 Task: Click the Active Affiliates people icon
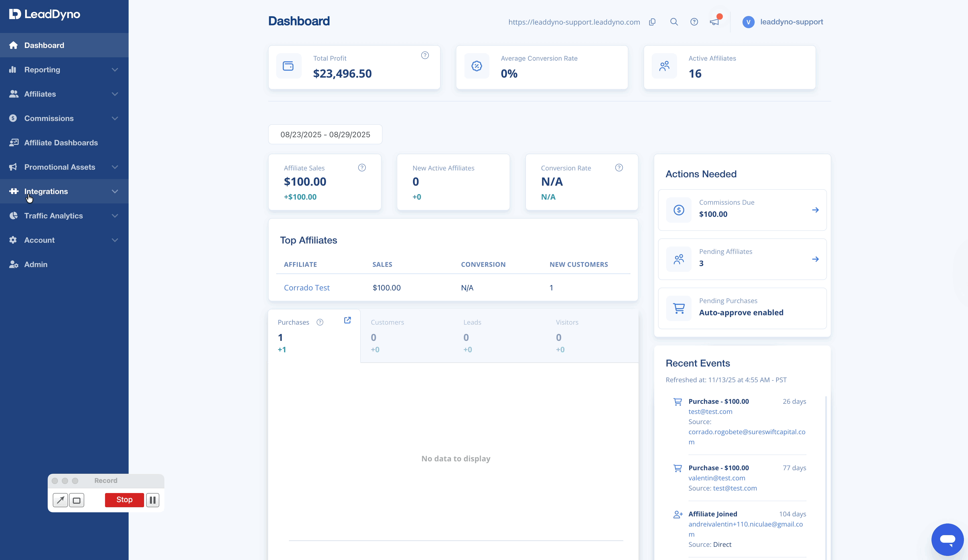[x=665, y=66]
